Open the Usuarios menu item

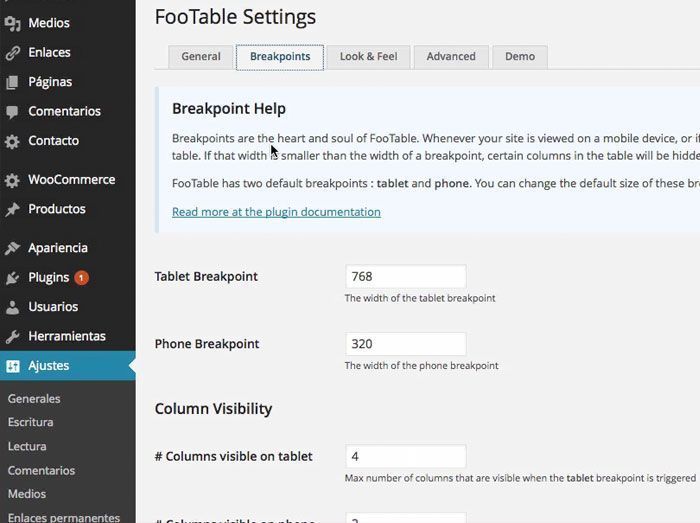(x=68, y=307)
